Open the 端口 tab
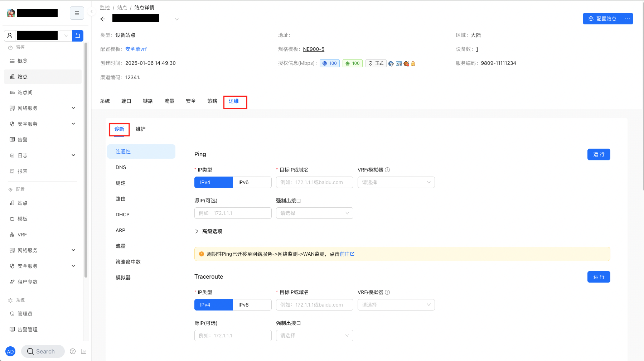The image size is (644, 361). [126, 101]
